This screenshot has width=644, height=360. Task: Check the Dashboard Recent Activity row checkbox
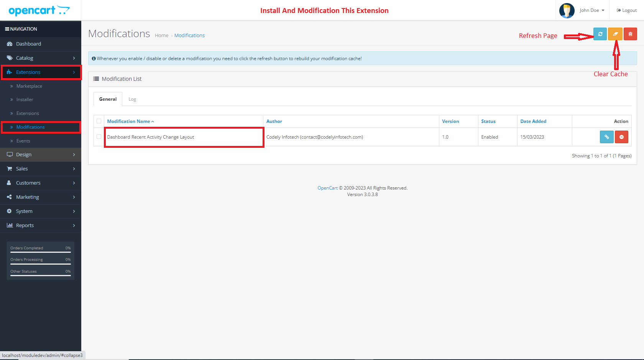[x=99, y=137]
